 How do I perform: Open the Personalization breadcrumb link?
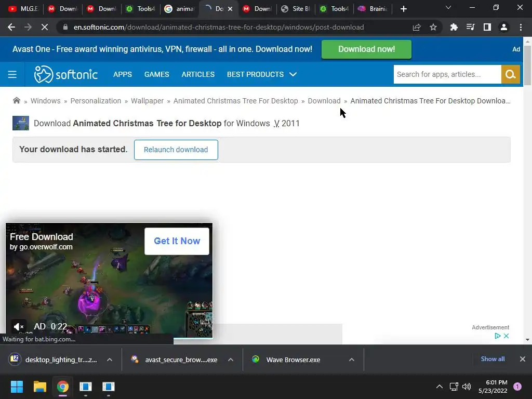pos(96,101)
